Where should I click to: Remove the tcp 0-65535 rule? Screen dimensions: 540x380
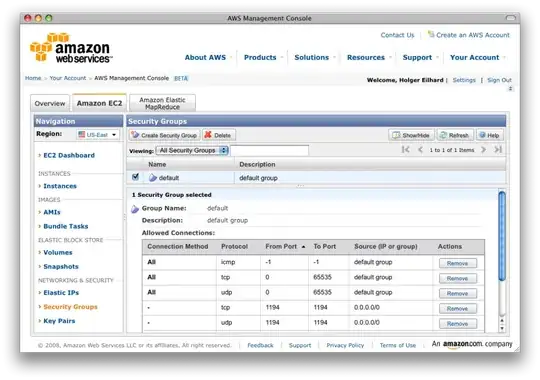pyautogui.click(x=458, y=278)
